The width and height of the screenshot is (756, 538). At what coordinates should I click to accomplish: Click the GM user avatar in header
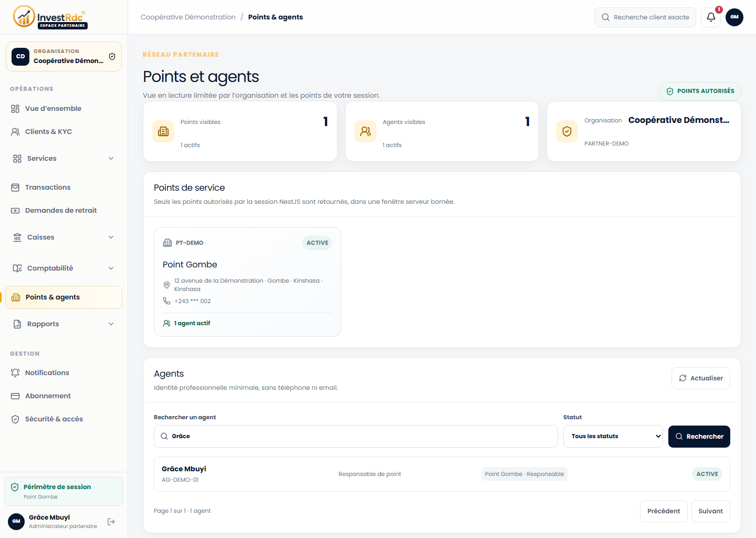tap(734, 17)
